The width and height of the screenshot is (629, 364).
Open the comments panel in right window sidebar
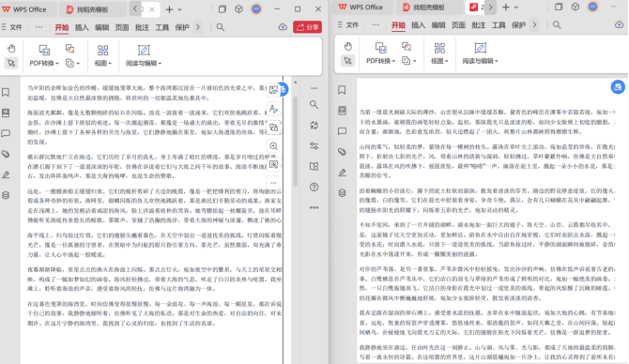[x=342, y=131]
